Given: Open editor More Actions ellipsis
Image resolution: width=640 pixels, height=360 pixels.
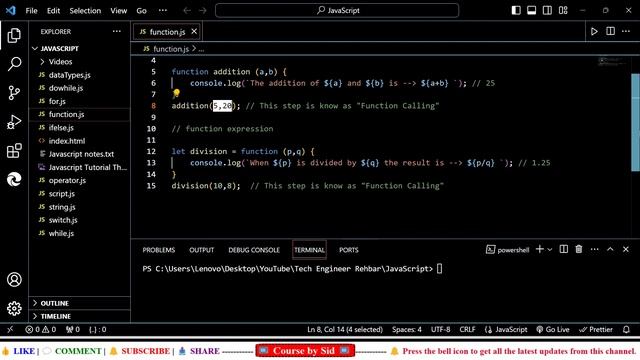Looking at the screenshot, I should point(626,31).
